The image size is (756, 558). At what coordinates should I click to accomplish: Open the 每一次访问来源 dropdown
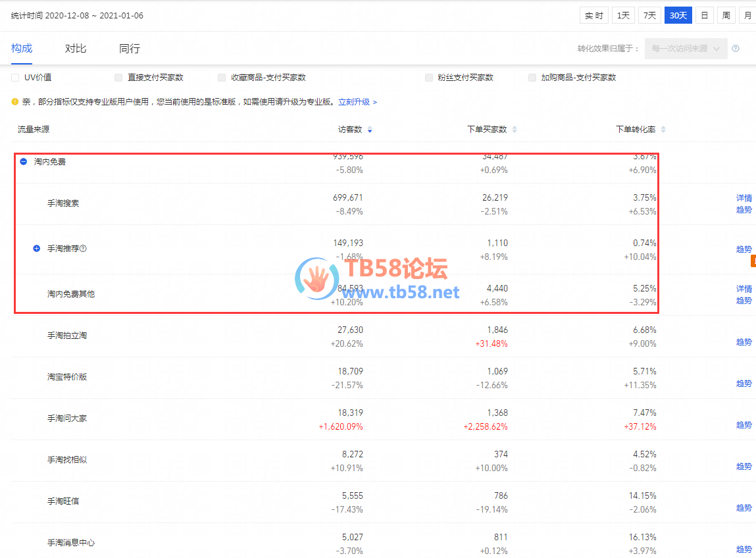pos(686,49)
